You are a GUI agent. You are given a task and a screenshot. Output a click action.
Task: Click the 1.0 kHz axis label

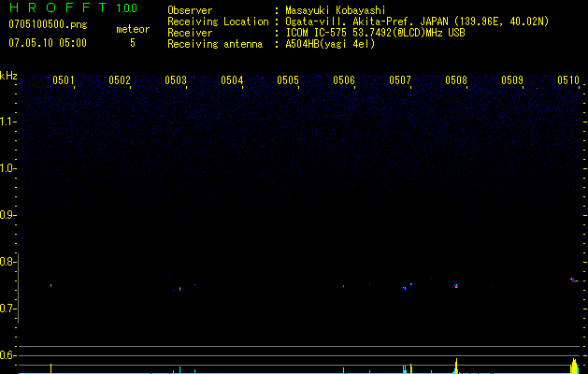click(7, 168)
